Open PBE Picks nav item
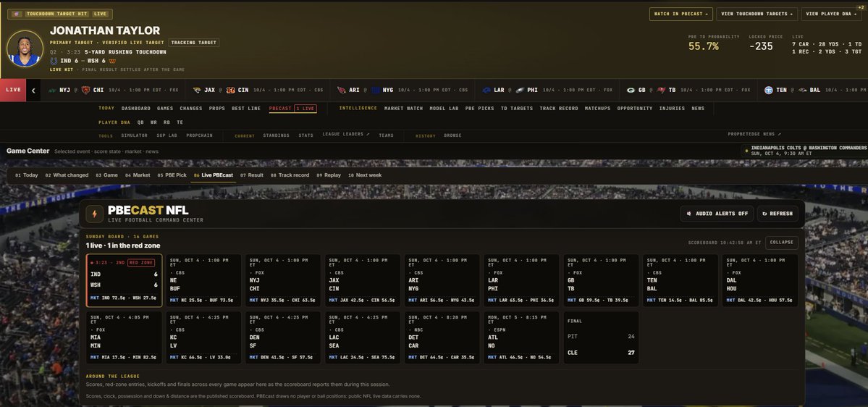 pyautogui.click(x=479, y=109)
